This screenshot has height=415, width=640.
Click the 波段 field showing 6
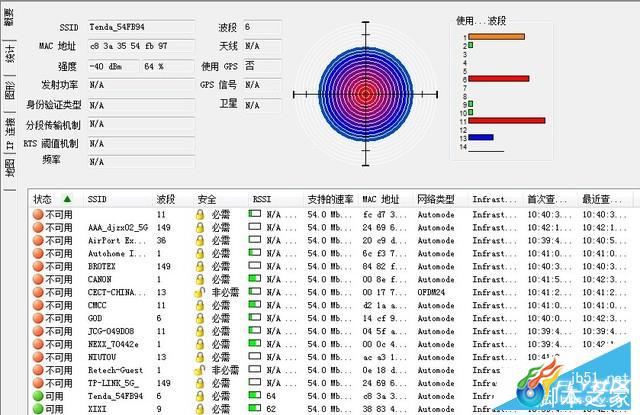pyautogui.click(x=262, y=27)
